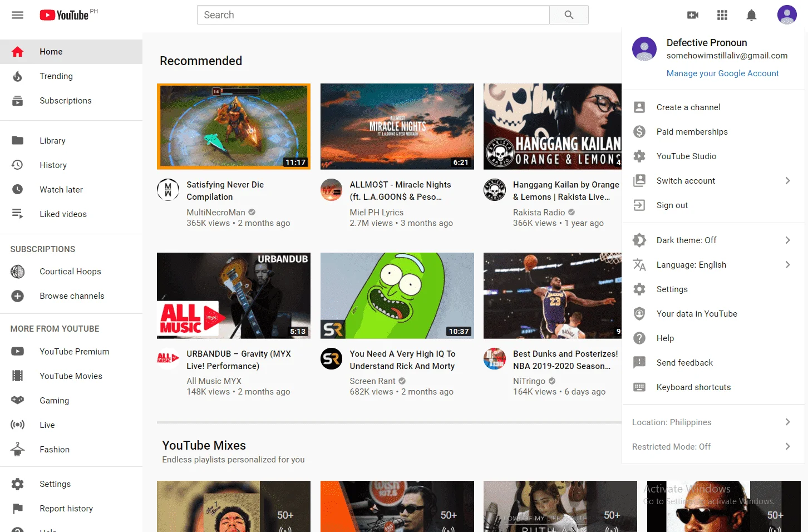Viewport: 808px width, 532px height.
Task: Open YouTube Studio from account menu
Action: coord(713,156)
